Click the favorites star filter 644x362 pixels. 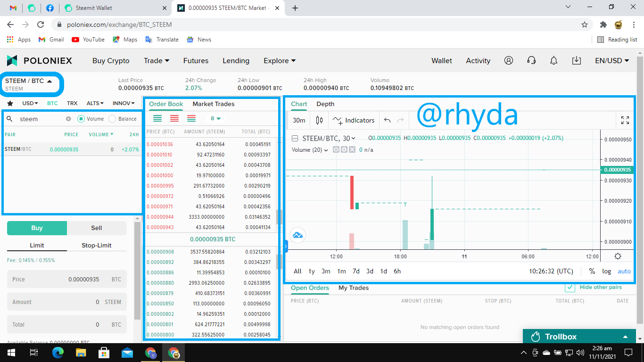click(10, 103)
